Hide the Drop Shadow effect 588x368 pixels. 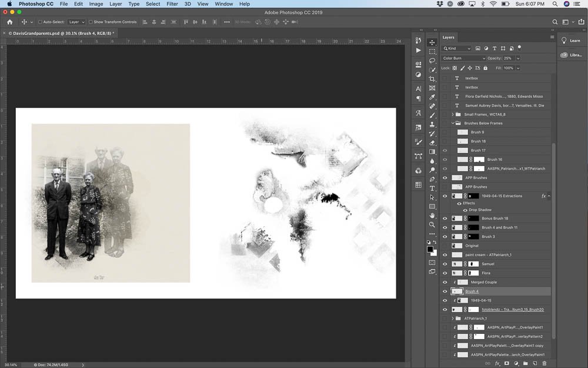(465, 210)
